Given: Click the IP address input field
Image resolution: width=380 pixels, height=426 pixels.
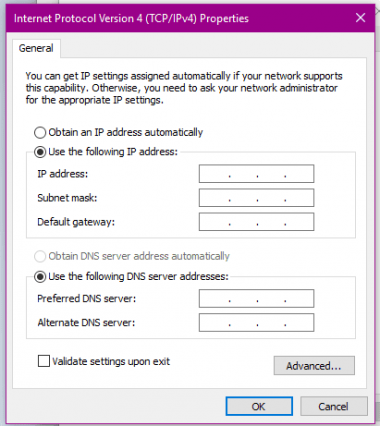Looking at the screenshot, I should tap(256, 174).
